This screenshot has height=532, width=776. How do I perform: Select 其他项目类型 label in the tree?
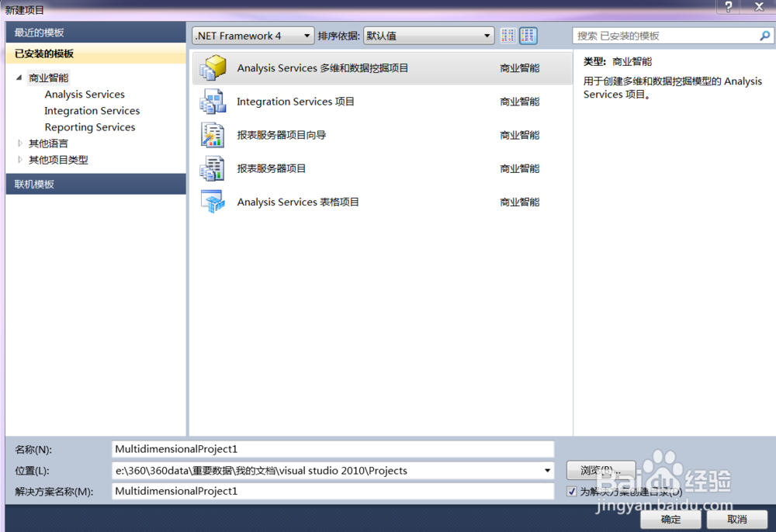click(58, 160)
